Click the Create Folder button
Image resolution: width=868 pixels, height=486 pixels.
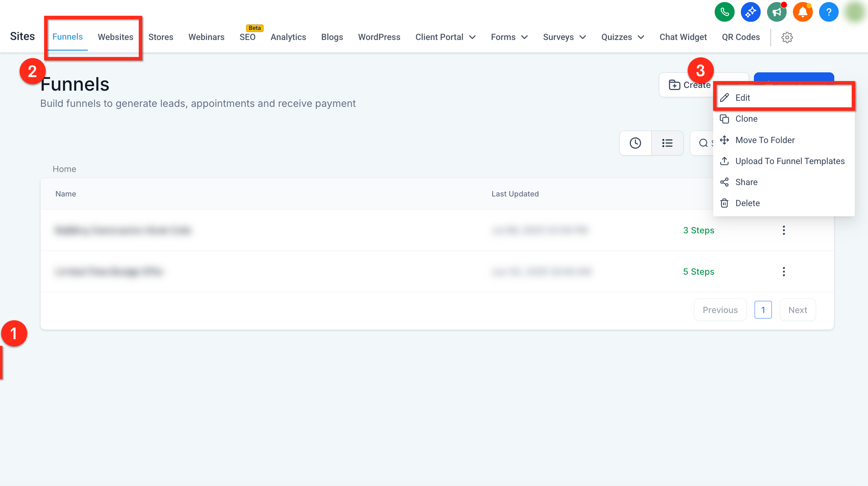coord(703,85)
